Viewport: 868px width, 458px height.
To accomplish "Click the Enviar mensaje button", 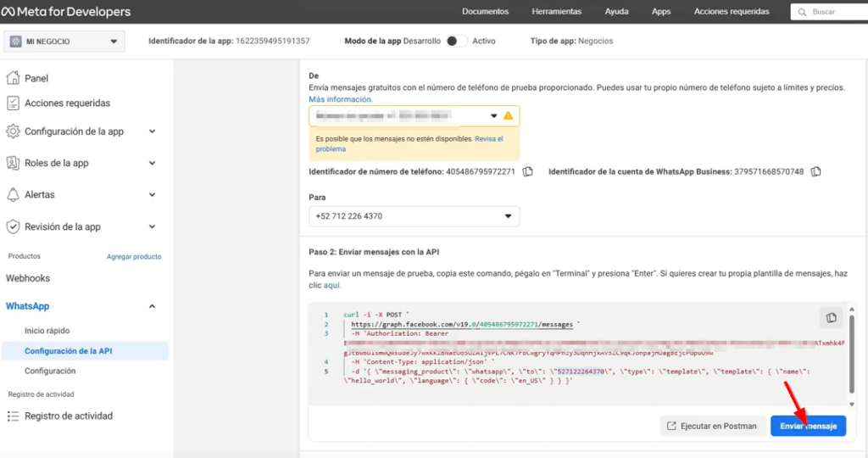I will coord(808,426).
